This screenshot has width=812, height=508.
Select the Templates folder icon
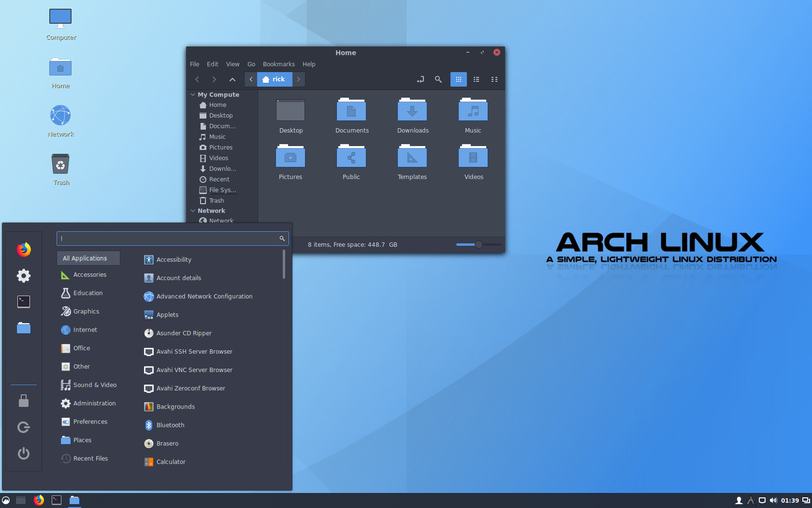pos(412,163)
